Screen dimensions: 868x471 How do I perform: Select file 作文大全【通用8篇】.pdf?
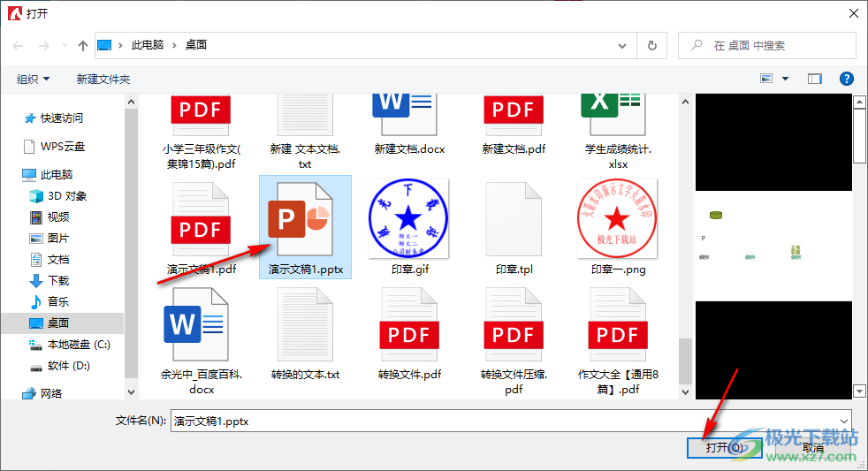(x=618, y=341)
